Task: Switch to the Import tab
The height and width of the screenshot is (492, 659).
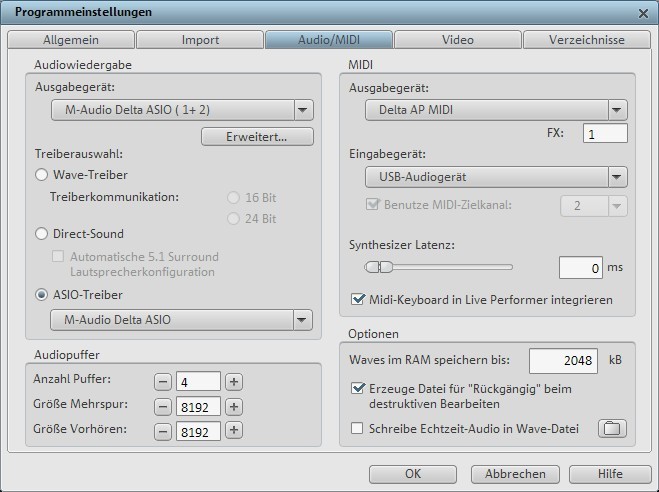Action: (200, 40)
